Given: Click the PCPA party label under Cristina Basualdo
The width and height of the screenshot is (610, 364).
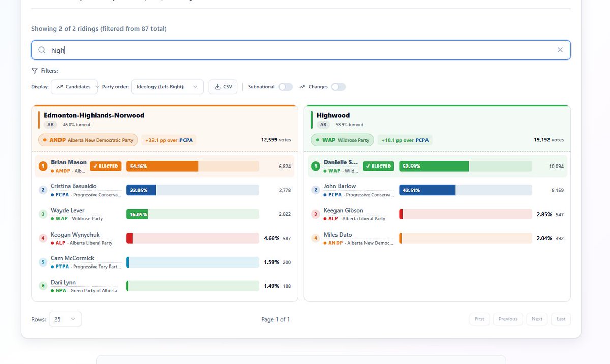Looking at the screenshot, I should [86, 195].
